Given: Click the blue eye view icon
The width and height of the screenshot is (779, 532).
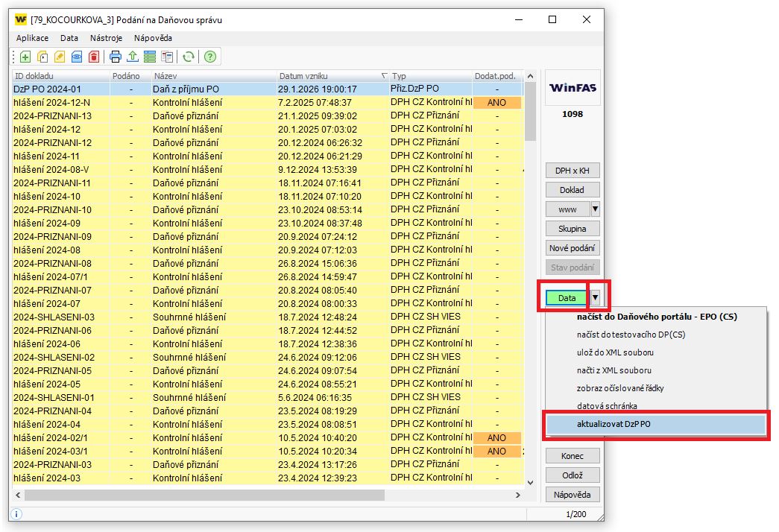Looking at the screenshot, I should click(x=77, y=57).
